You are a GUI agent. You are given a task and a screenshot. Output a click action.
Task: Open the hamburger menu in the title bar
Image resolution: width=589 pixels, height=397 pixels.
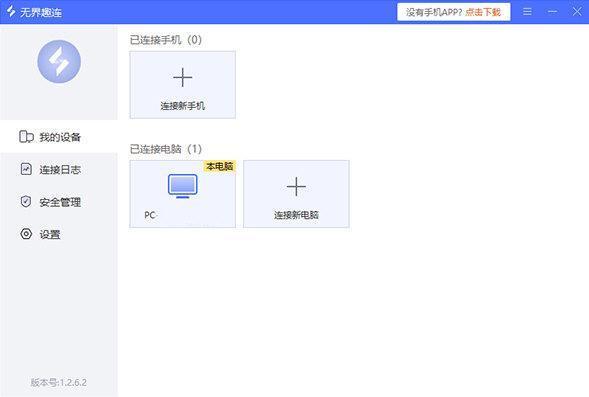527,12
